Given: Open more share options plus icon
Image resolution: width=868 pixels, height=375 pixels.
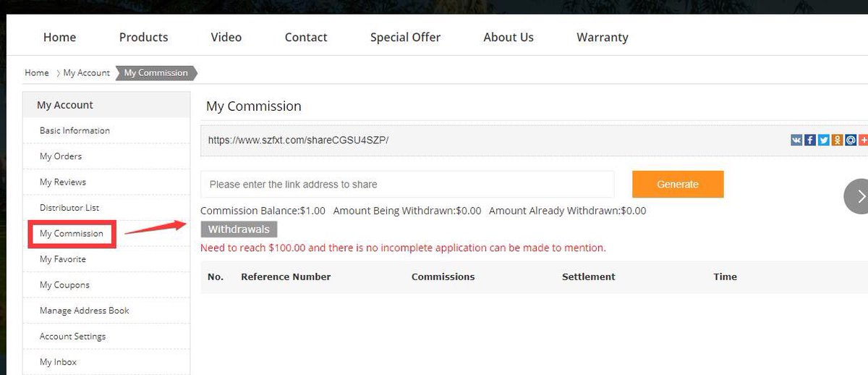Looking at the screenshot, I should (863, 140).
